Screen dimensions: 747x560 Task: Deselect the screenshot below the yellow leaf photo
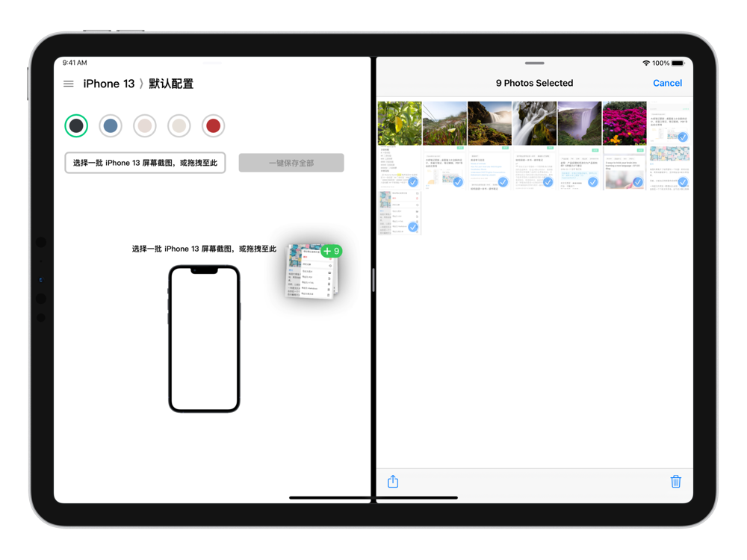(x=400, y=168)
